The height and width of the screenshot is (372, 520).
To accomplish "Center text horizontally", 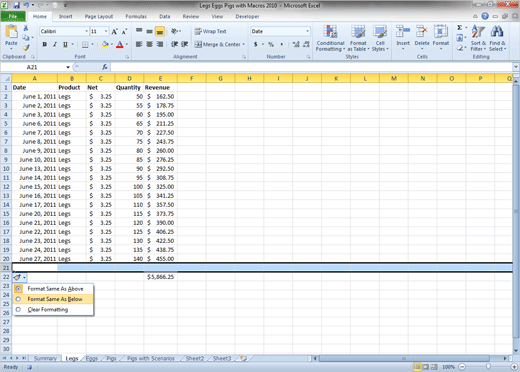I will pyautogui.click(x=149, y=44).
